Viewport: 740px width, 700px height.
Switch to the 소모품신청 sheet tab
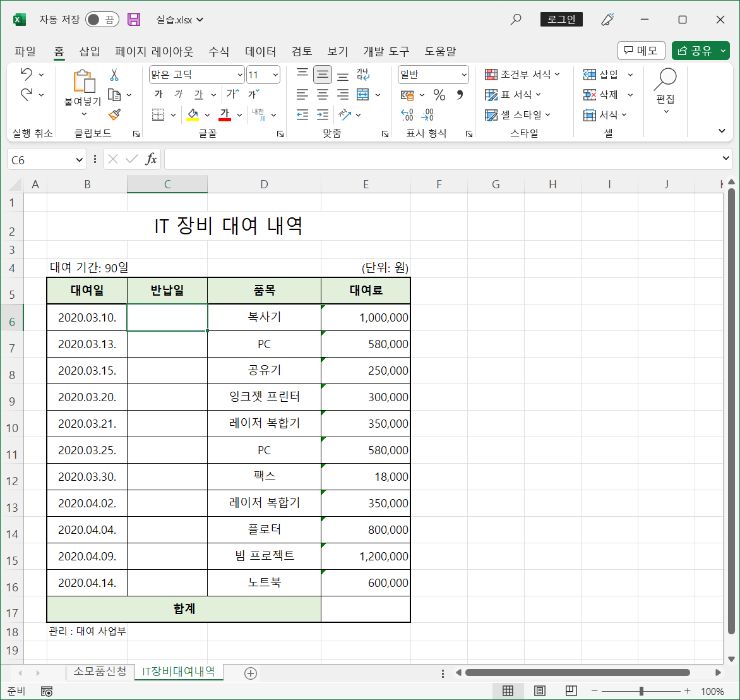pos(100,671)
